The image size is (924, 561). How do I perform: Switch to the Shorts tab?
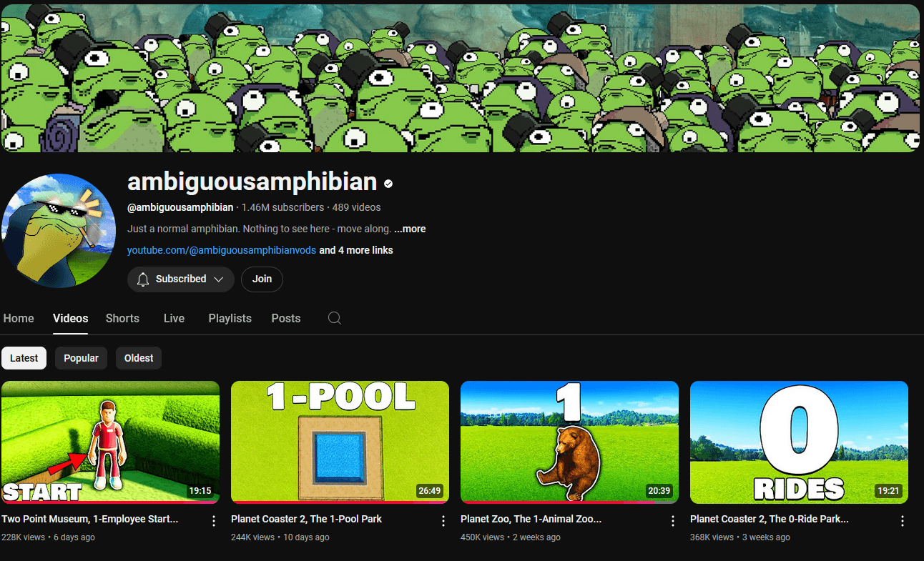[x=122, y=319]
